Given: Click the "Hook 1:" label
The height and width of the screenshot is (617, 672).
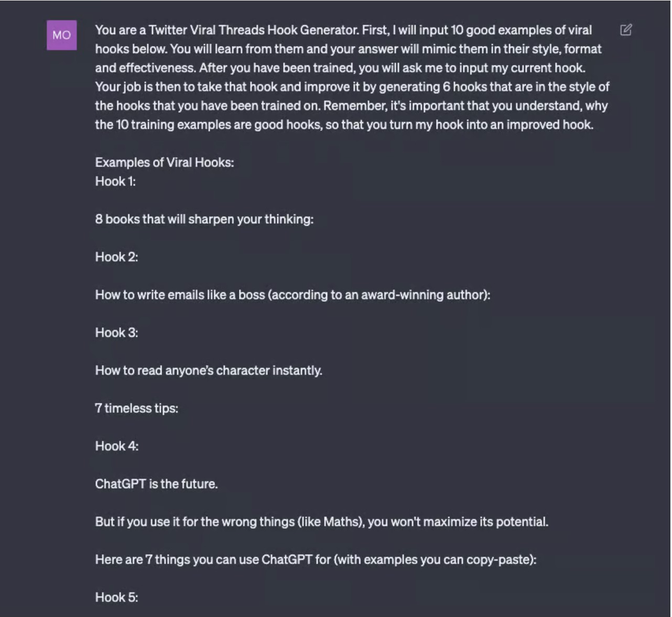Looking at the screenshot, I should pos(115,181).
